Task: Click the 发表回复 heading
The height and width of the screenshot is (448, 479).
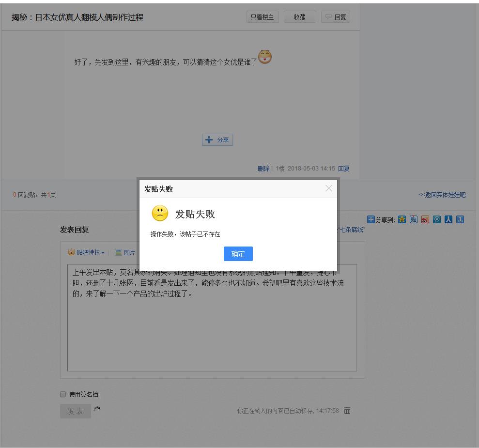Action: (x=74, y=230)
